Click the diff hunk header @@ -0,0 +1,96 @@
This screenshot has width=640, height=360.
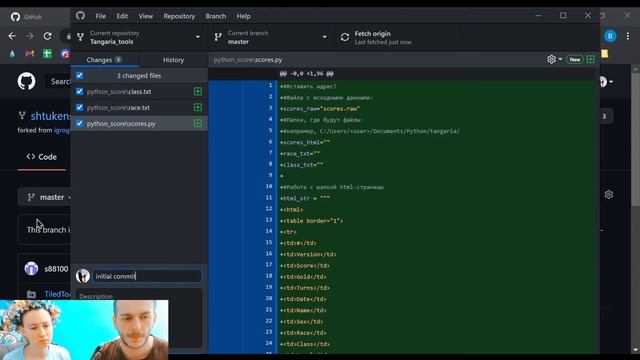(x=307, y=73)
